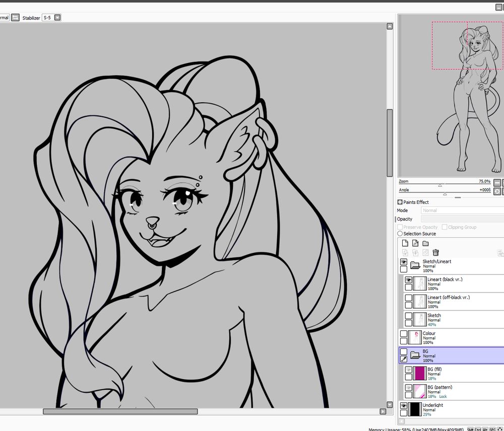The height and width of the screenshot is (431, 504).
Task: Click the canvas vertical scrollbar up arrow
Action: tap(390, 26)
